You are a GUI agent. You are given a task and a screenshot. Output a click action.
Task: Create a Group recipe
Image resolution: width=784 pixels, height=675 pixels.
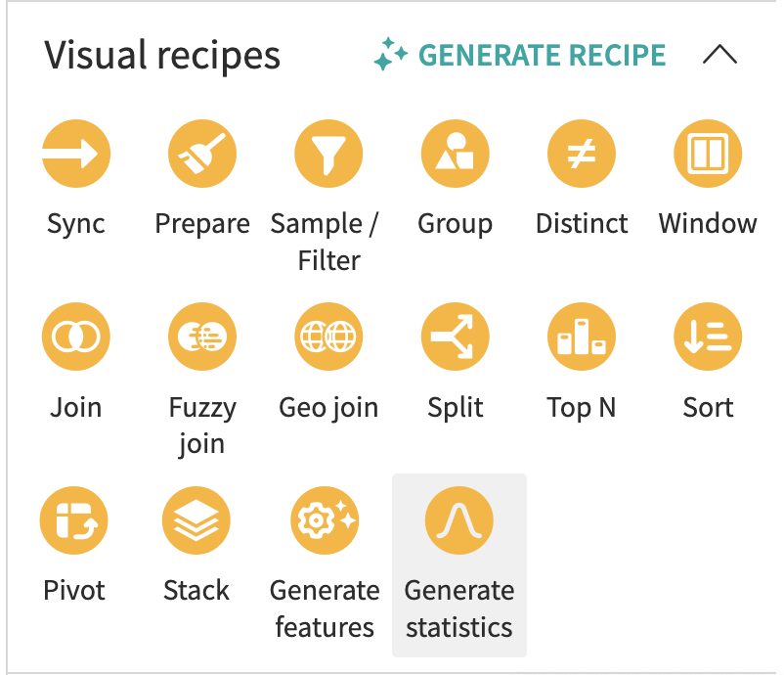455,153
